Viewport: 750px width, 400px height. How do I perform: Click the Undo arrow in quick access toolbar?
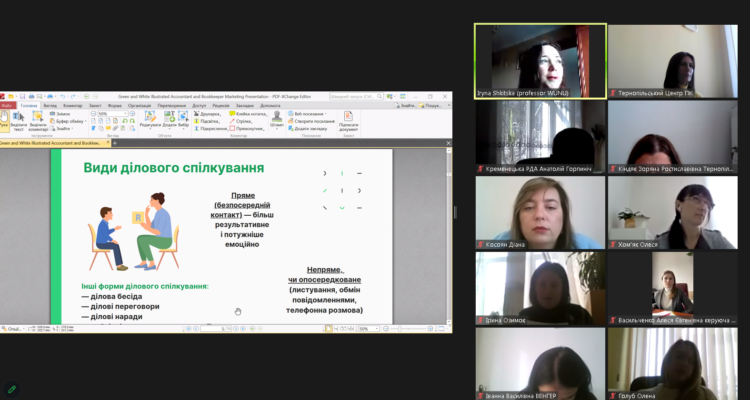63,97
